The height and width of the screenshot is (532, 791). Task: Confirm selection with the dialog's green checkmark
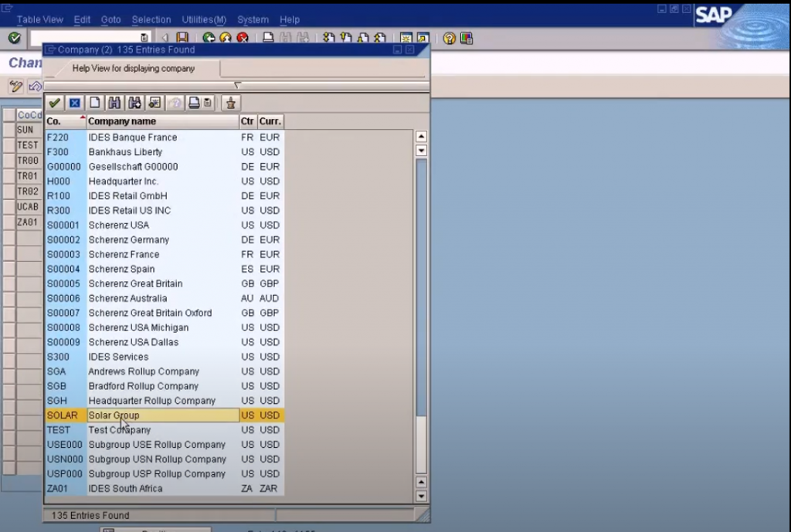pyautogui.click(x=55, y=103)
